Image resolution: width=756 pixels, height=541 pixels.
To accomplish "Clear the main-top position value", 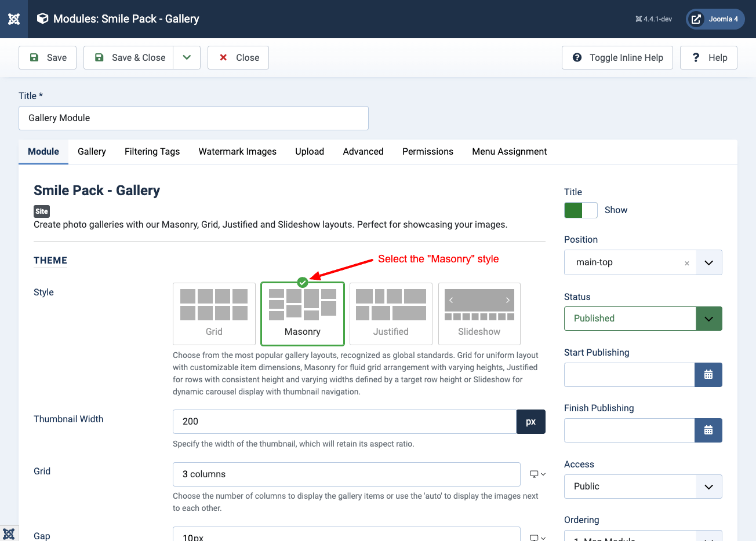I will tap(687, 263).
